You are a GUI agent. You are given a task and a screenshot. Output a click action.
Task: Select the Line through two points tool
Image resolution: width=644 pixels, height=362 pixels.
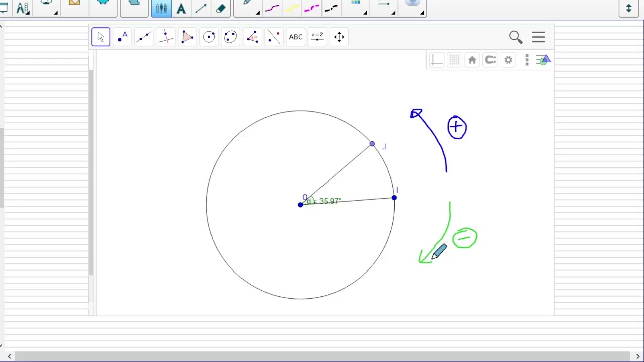[x=144, y=37]
